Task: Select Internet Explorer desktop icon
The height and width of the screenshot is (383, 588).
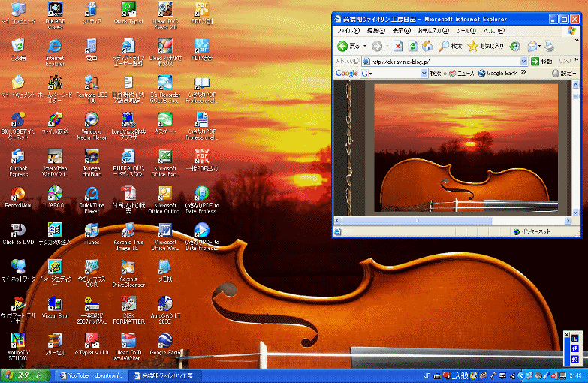Action: [x=55, y=53]
